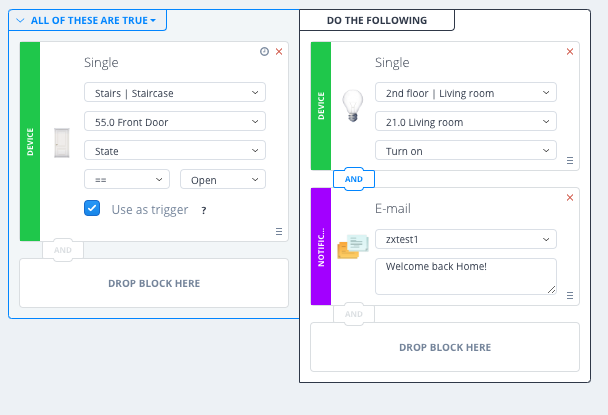
Task: Click the light bulb device icon
Action: click(352, 105)
